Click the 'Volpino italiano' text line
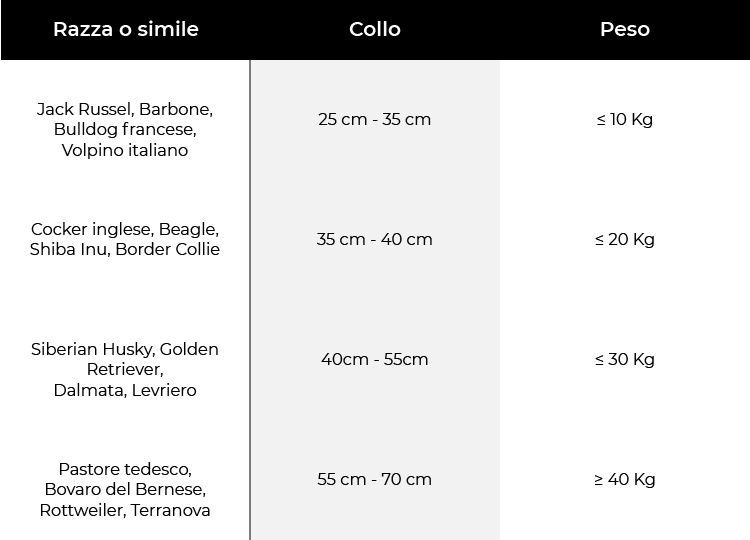750x540 pixels. pyautogui.click(x=125, y=150)
